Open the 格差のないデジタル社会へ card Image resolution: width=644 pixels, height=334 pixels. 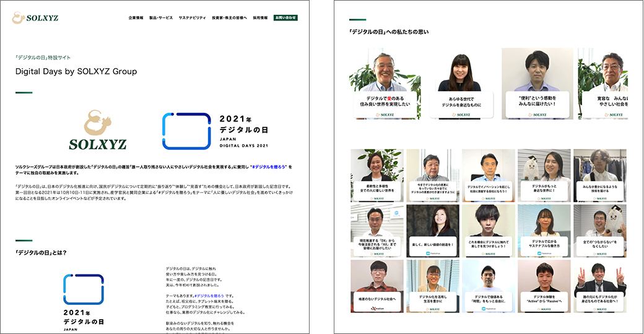pyautogui.click(x=377, y=286)
